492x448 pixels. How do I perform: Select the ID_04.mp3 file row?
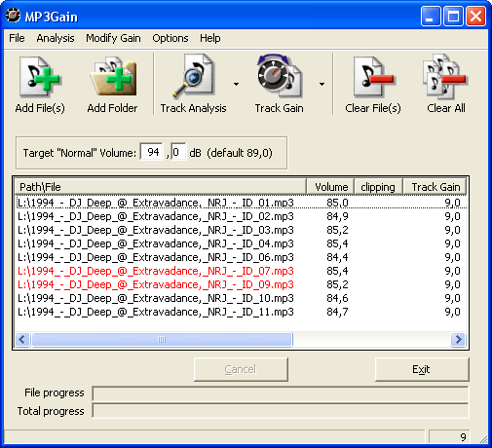click(x=242, y=243)
